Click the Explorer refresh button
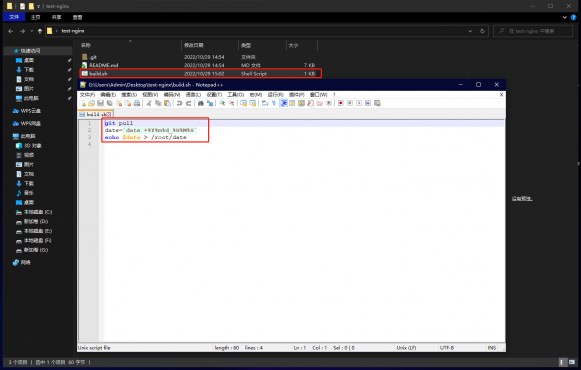This screenshot has height=370, width=581. [x=482, y=31]
